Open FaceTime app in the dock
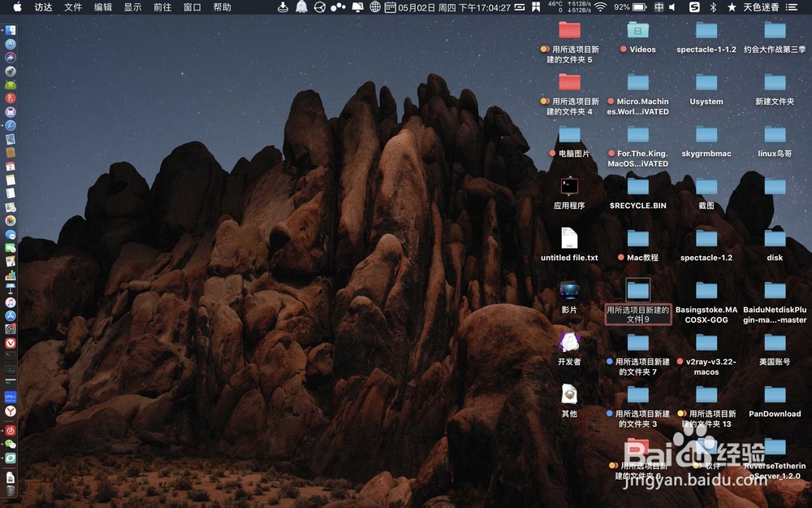This screenshot has height=508, width=812. 11,248
